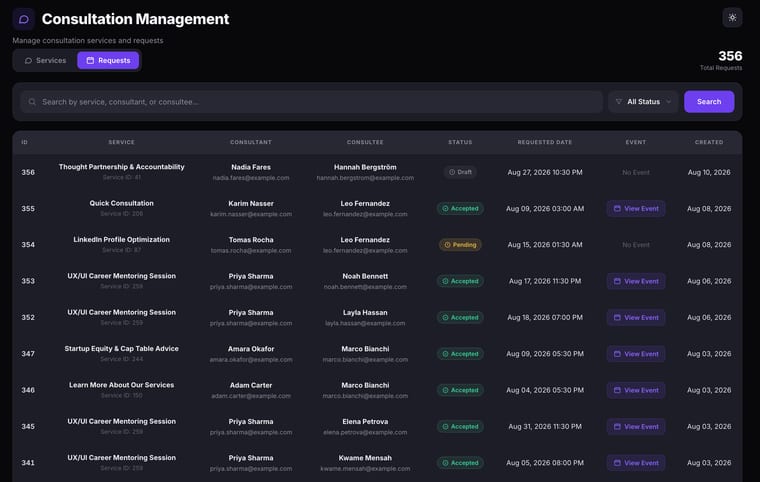The height and width of the screenshot is (482, 760).
Task: Click consultee Layla Hassan
Action: (365, 313)
